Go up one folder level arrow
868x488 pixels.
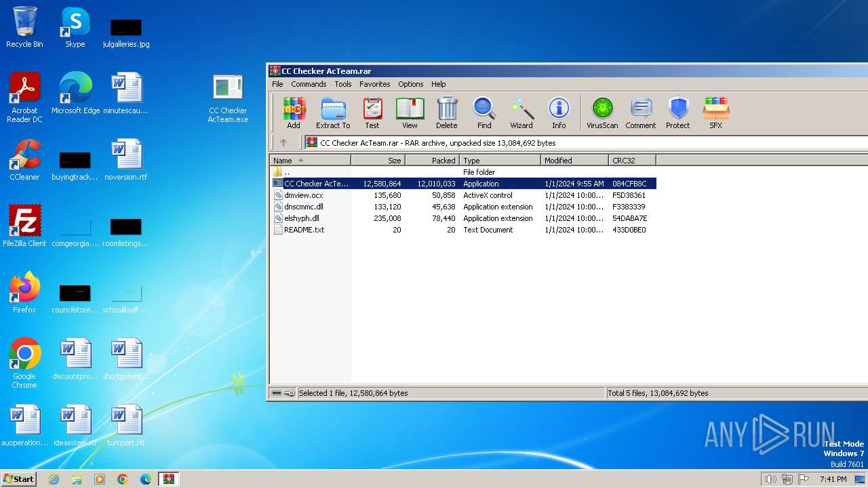pos(283,142)
